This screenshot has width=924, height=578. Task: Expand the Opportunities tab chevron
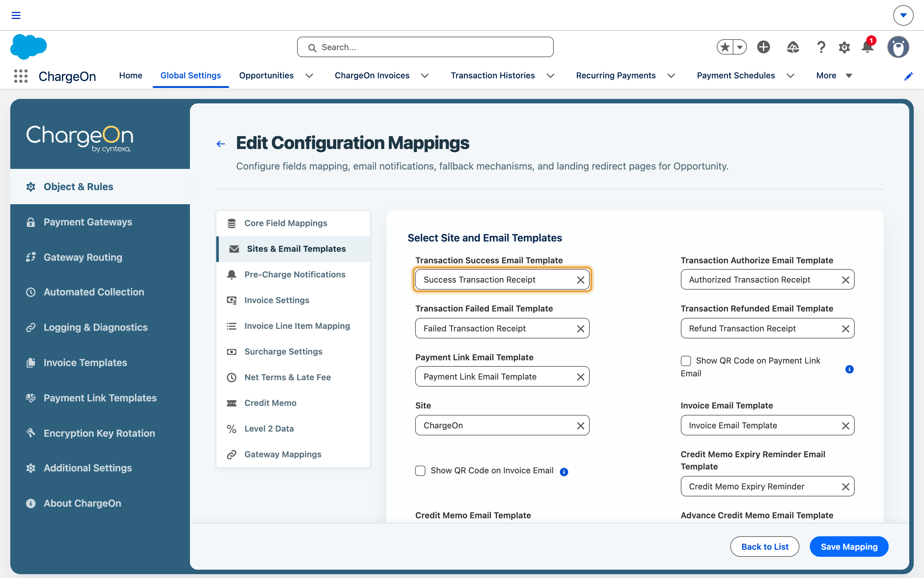tap(309, 76)
